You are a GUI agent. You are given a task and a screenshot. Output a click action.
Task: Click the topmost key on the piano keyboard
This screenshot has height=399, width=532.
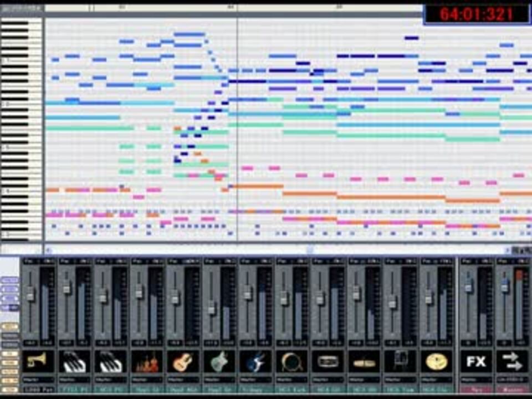pyautogui.click(x=21, y=21)
